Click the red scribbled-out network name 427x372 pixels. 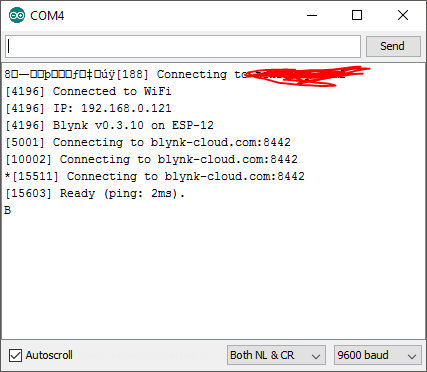point(307,76)
